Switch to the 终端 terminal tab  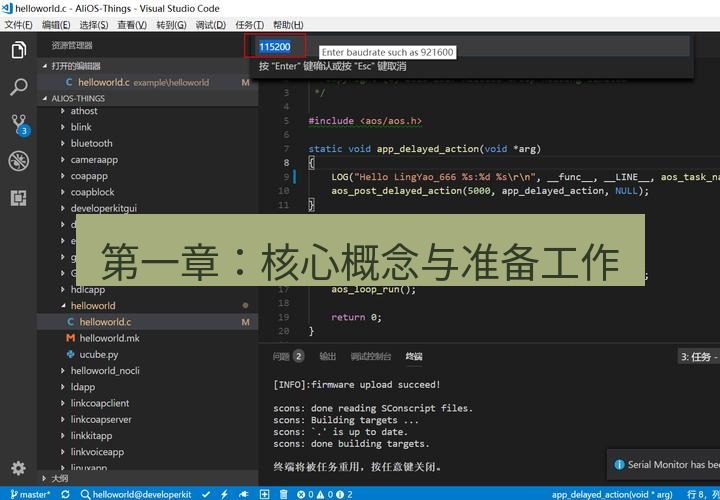(x=414, y=356)
